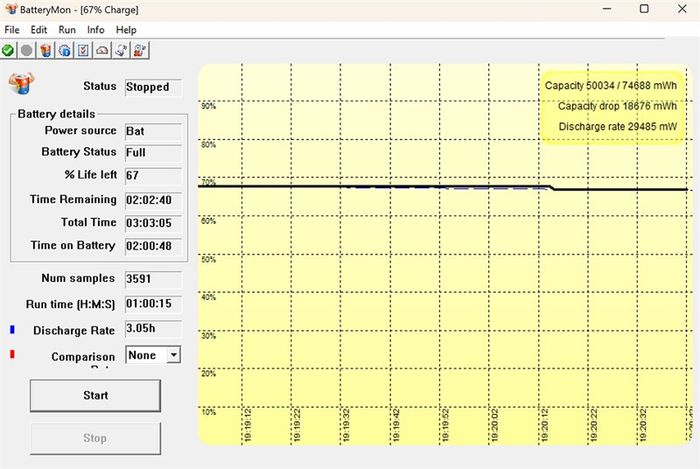Click the BatteryMon logo beside Status
Screen dimensions: 700x469
21,83
